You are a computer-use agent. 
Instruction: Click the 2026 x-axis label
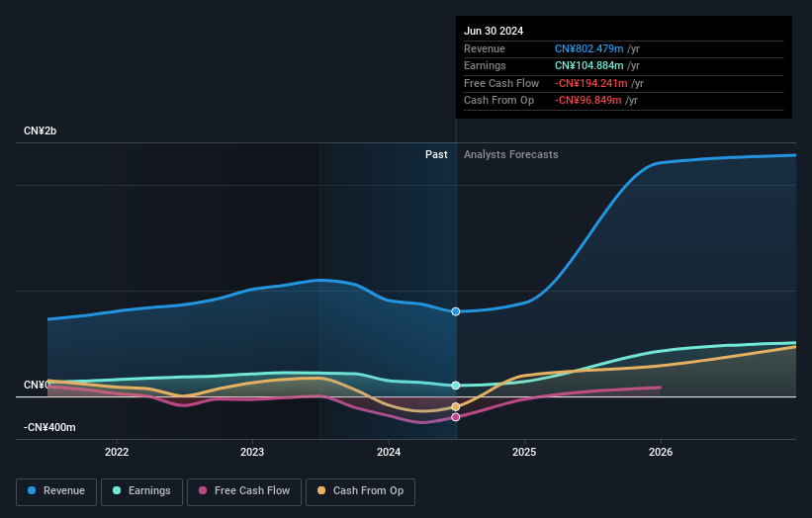tap(661, 452)
